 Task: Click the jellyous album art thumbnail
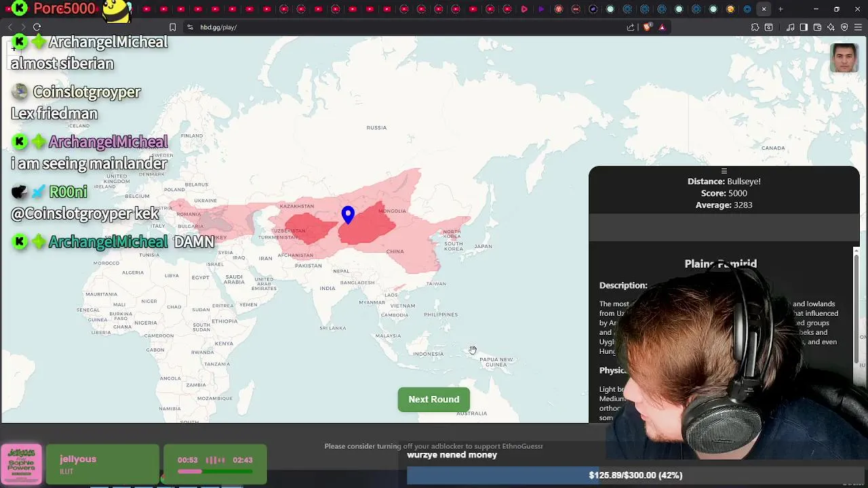pyautogui.click(x=22, y=464)
